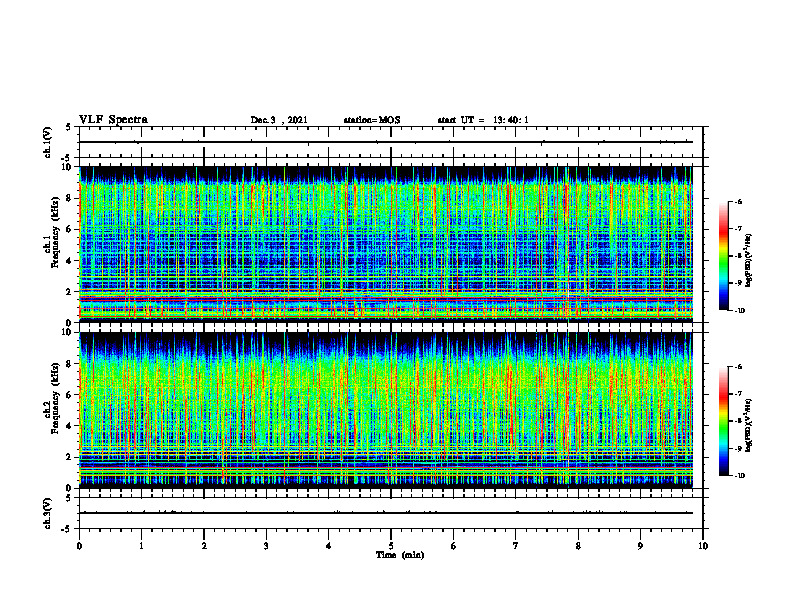Click the "10" minute tick on time axis
This screenshot has height=612, width=792.
click(703, 546)
